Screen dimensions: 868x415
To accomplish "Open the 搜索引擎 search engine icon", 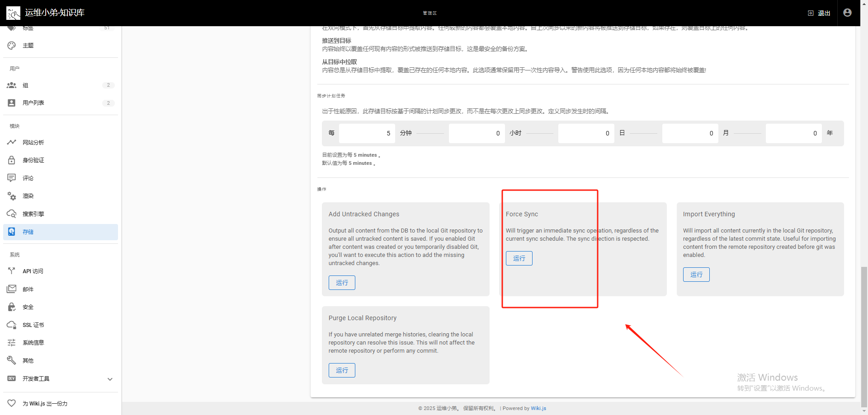I will click(12, 214).
